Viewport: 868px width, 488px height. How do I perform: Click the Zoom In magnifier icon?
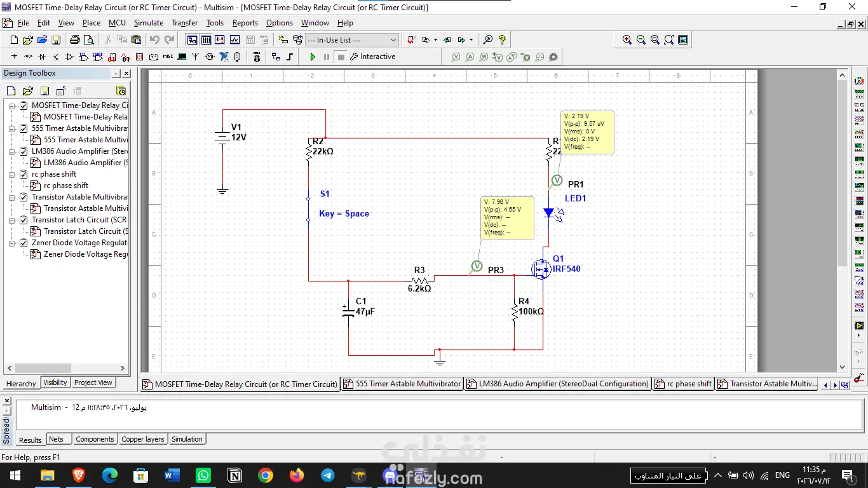coord(627,39)
